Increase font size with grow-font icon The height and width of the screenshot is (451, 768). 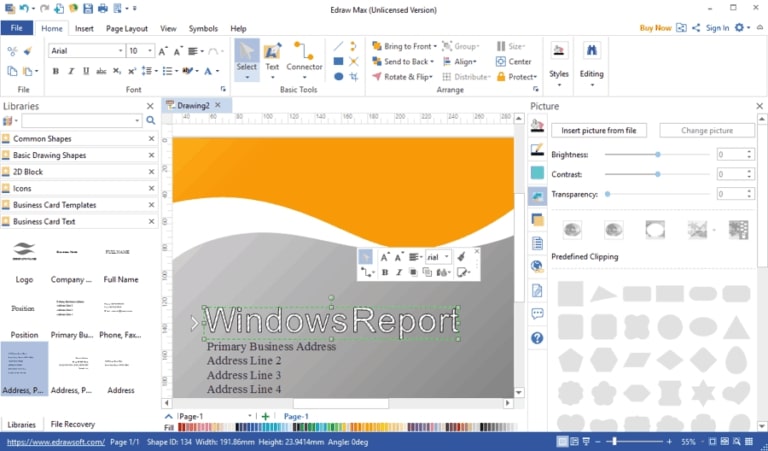pyautogui.click(x=163, y=51)
